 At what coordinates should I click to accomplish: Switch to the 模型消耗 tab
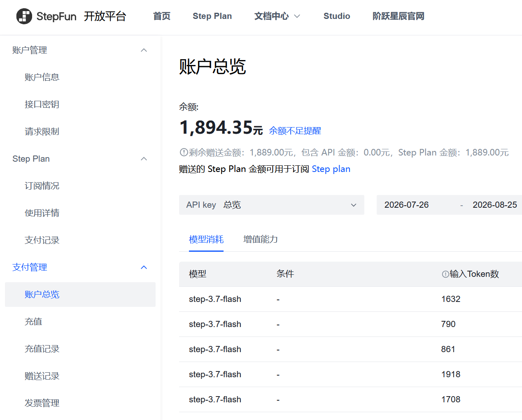pyautogui.click(x=206, y=239)
